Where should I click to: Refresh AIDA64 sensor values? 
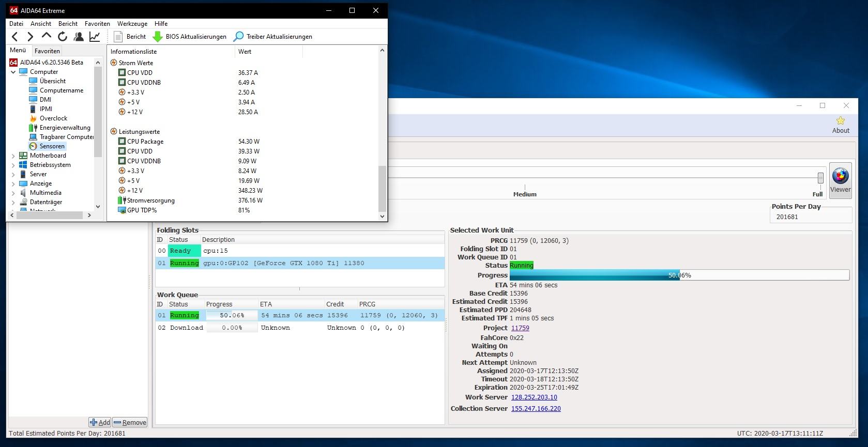point(63,36)
